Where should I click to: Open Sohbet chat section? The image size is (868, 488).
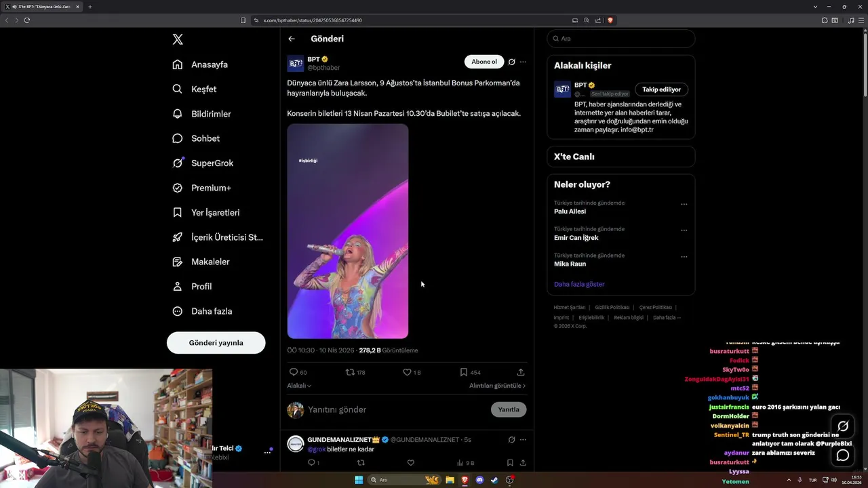pyautogui.click(x=196, y=138)
